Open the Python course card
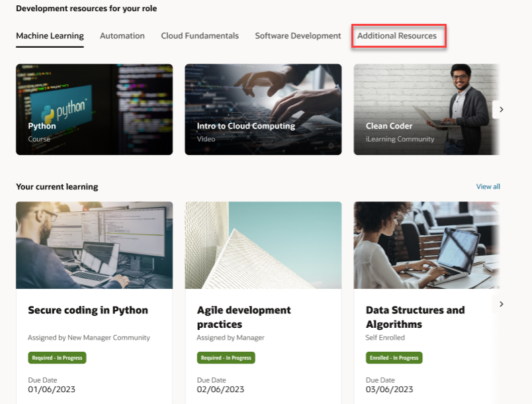Image resolution: width=532 pixels, height=404 pixels. (95, 109)
